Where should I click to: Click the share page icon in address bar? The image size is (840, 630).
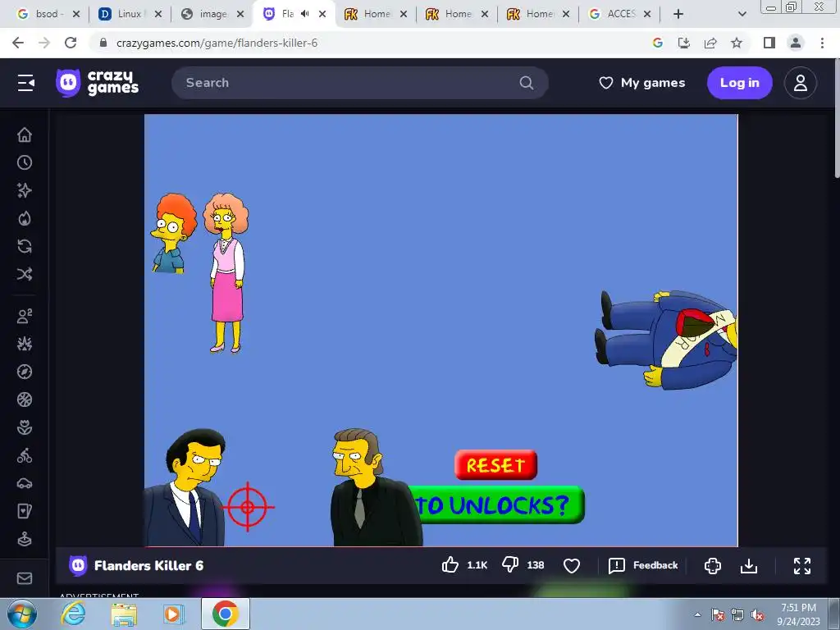pyautogui.click(x=710, y=43)
